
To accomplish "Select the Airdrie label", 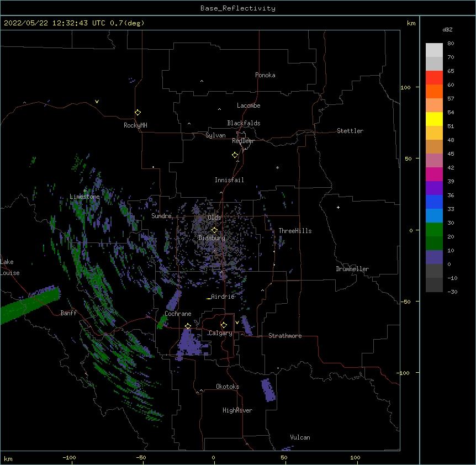I will 223,297.
